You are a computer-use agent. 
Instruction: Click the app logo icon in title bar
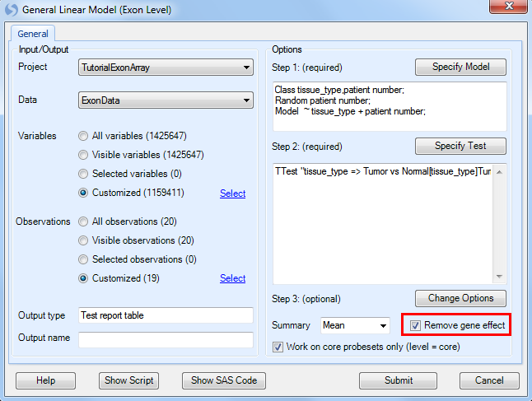11,10
